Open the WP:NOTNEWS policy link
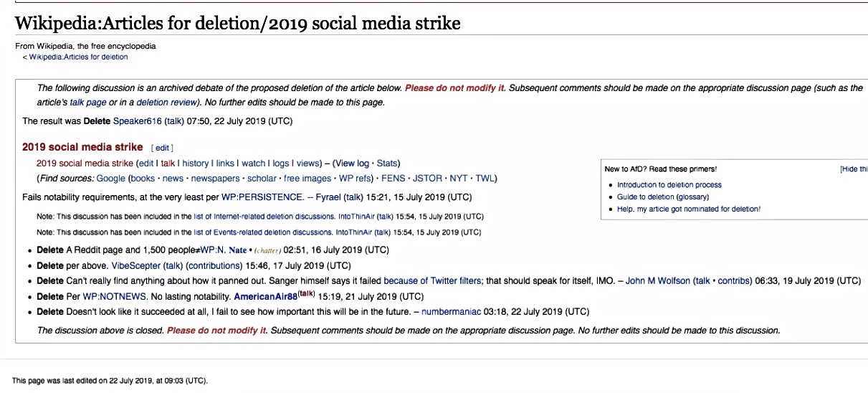This screenshot has height=393, width=868. (x=115, y=296)
